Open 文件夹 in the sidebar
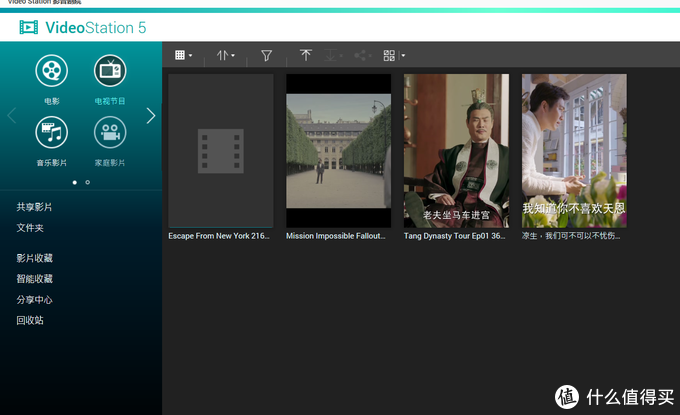Image resolution: width=680 pixels, height=415 pixels. (30, 228)
